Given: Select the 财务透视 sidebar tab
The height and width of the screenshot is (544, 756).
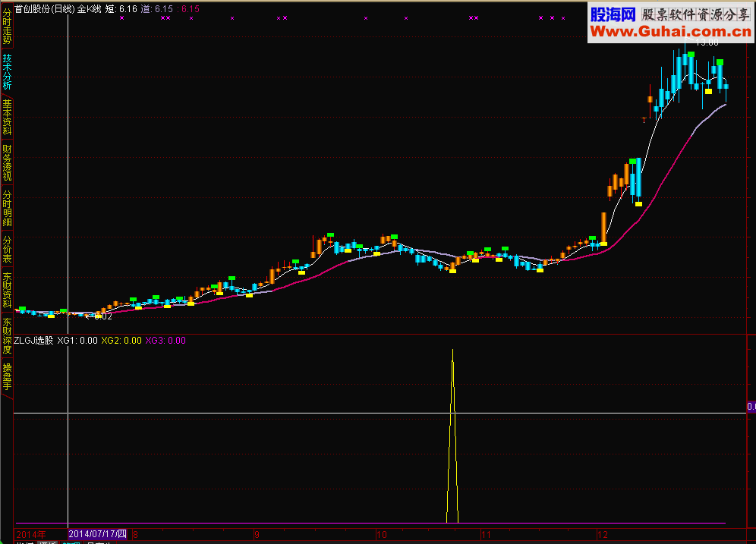Looking at the screenshot, I should pyautogui.click(x=7, y=162).
